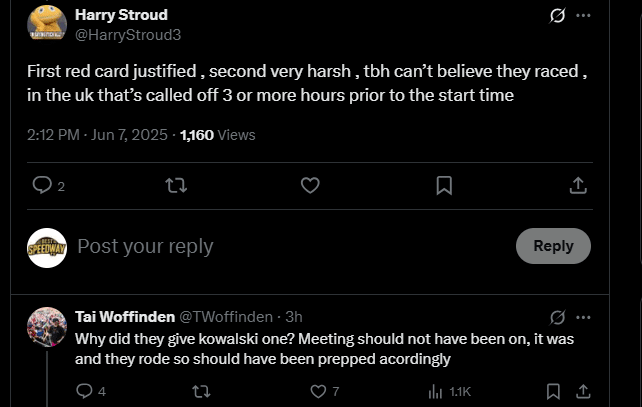The width and height of the screenshot is (642, 407).
Task: Repost Harry Stroud's post
Action: coord(175,185)
